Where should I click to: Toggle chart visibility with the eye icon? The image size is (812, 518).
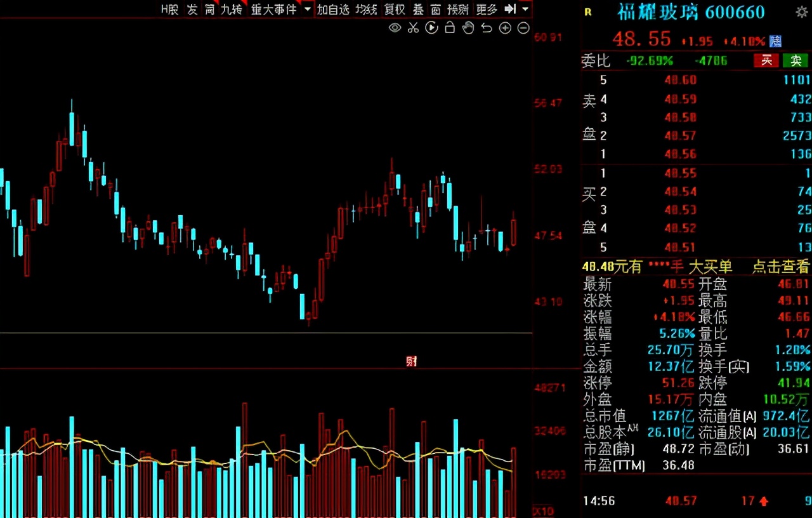coord(395,27)
